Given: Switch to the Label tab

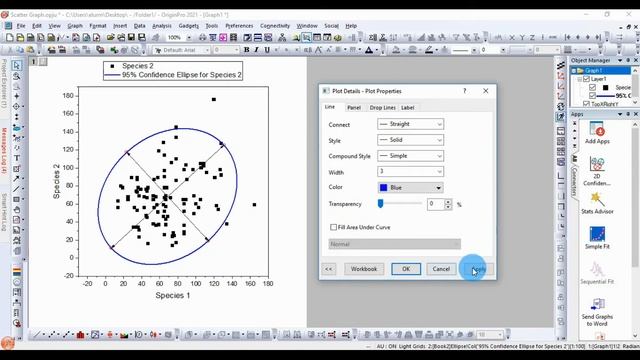Looking at the screenshot, I should click(408, 107).
